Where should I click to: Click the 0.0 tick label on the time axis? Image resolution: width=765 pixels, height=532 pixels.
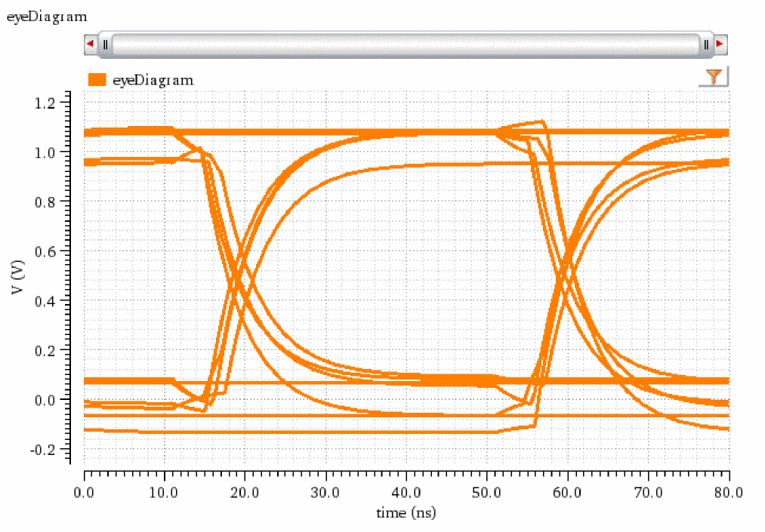tap(85, 493)
